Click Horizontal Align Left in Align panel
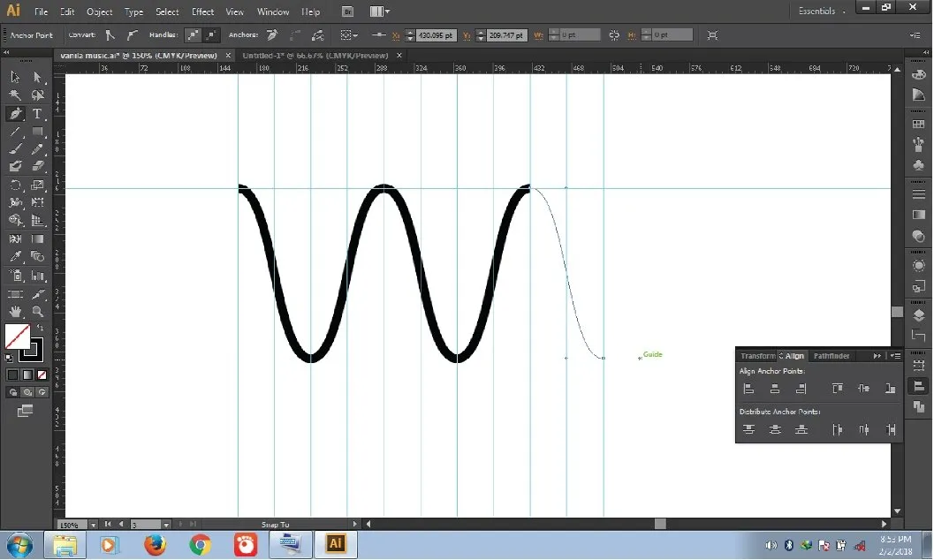Viewport: 934px width, 560px height. pos(748,389)
